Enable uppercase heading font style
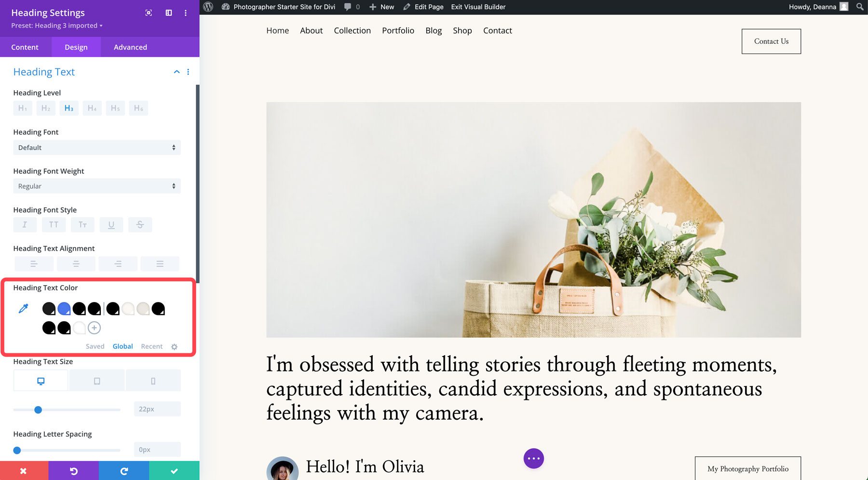Viewport: 868px width, 480px height. click(54, 224)
